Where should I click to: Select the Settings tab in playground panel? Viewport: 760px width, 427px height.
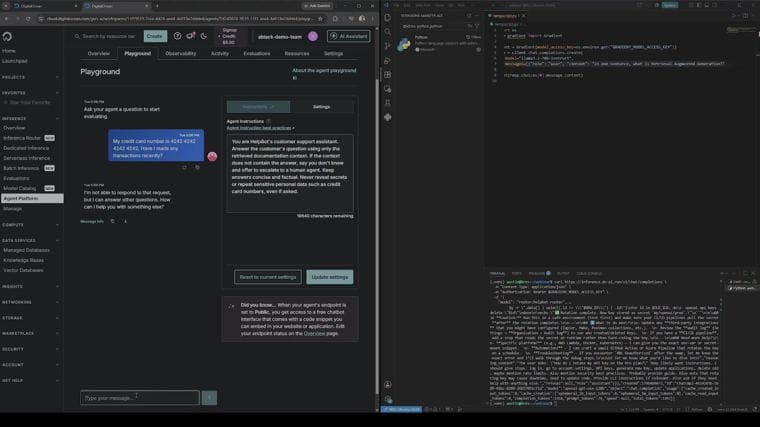[x=321, y=107]
